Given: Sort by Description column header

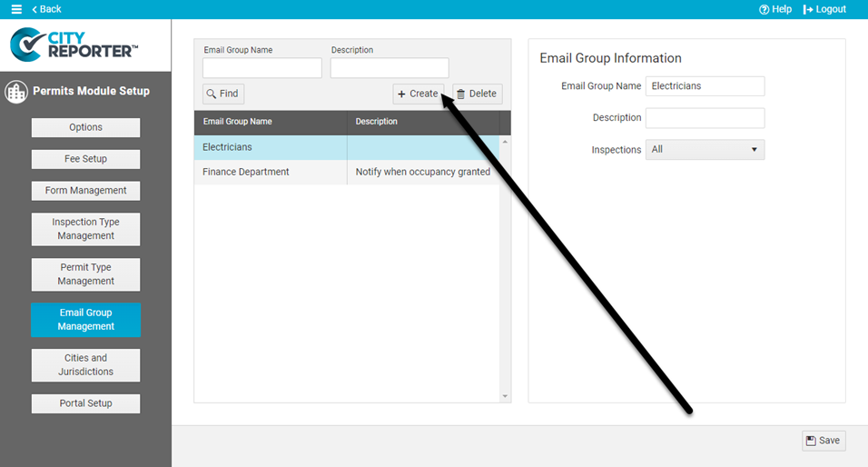Looking at the screenshot, I should coord(423,122).
